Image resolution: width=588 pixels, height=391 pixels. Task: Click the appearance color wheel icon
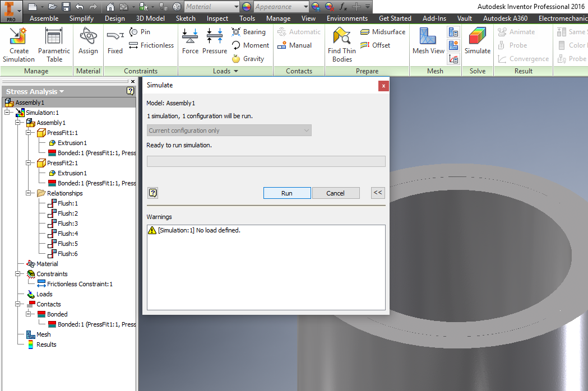[x=247, y=7]
